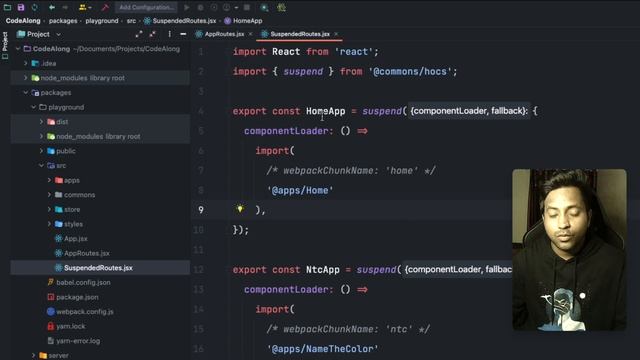Screen dimensions: 640x360
Task: Click Collapse All icon in Project panel
Action: 153,34
